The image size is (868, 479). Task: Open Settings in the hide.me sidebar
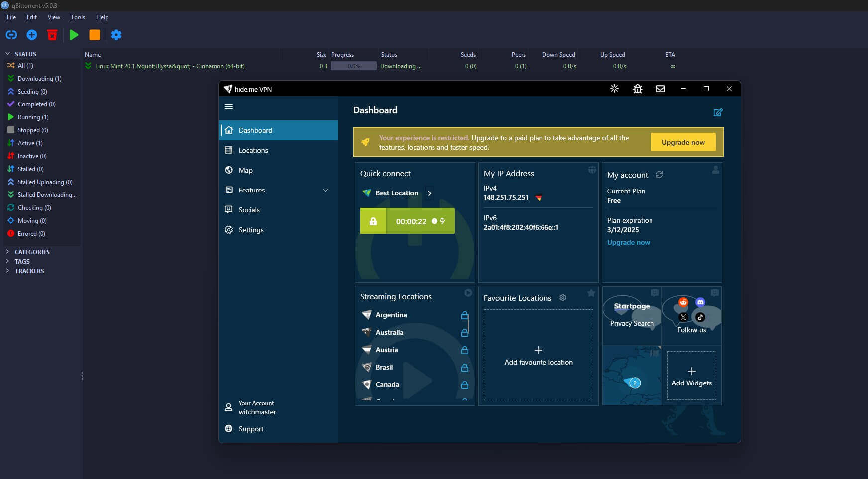click(x=279, y=230)
